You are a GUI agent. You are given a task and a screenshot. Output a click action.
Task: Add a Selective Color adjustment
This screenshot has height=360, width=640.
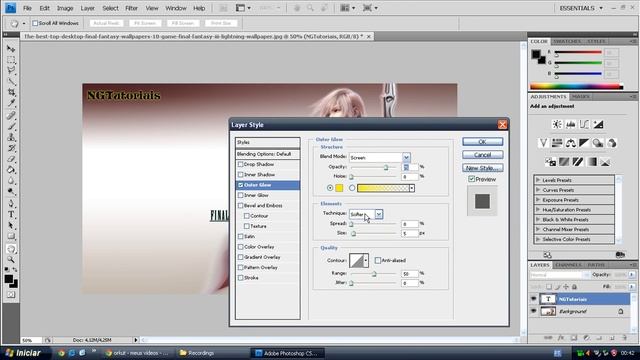pyautogui.click(x=605, y=162)
